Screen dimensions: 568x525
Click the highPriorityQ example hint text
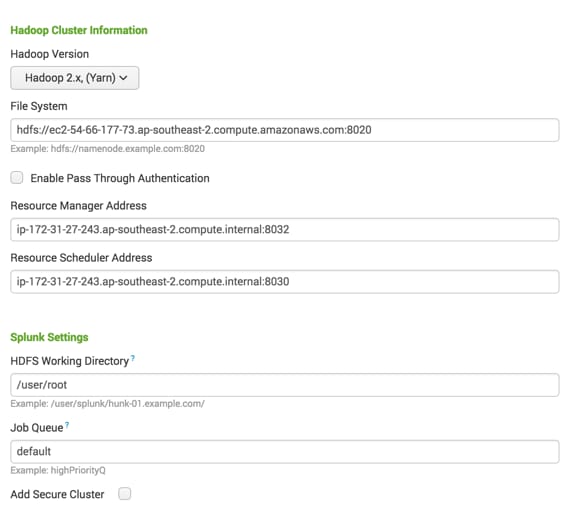[x=58, y=470]
